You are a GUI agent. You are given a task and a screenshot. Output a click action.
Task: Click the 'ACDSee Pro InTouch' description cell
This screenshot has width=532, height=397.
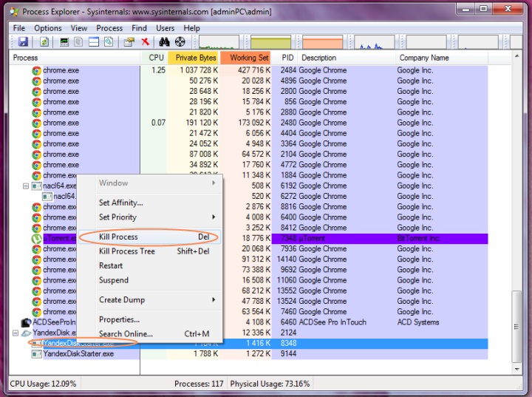332,322
